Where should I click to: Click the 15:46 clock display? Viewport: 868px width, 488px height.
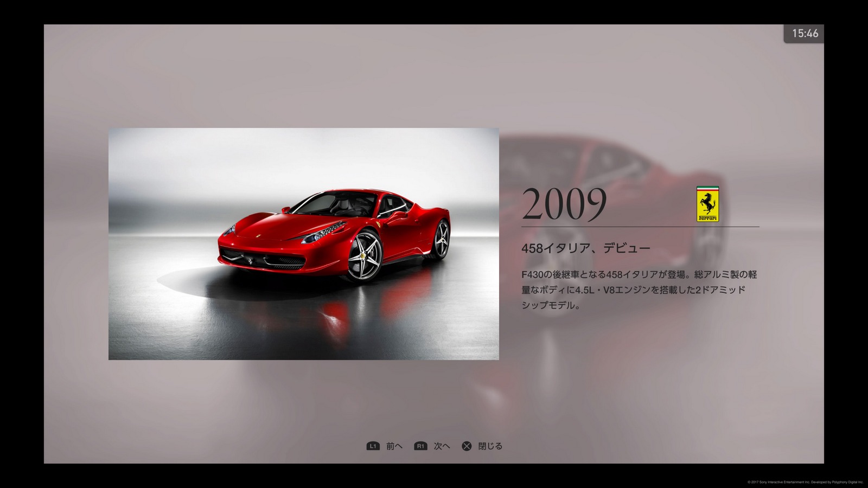(805, 34)
